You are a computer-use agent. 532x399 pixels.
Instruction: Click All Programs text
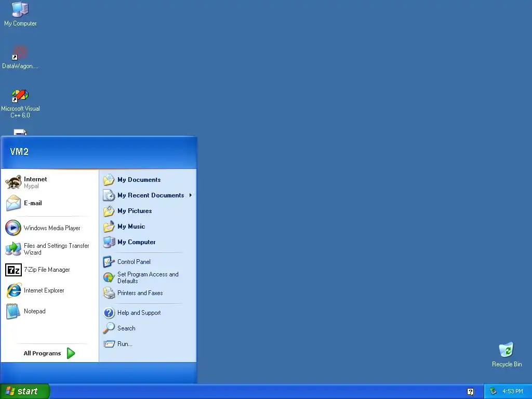(x=42, y=353)
